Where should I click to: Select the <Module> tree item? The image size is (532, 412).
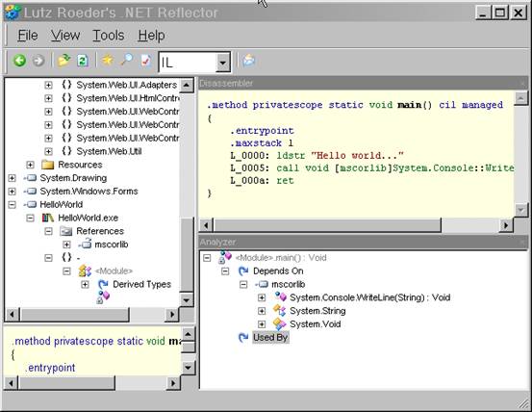[114, 270]
